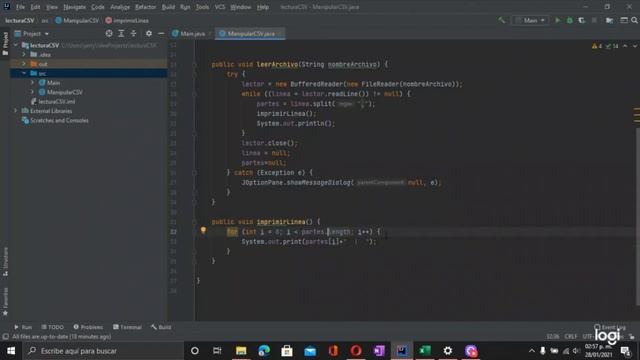Open the TODO tool window
Viewport: 640px width, 360px height.
tap(53, 327)
